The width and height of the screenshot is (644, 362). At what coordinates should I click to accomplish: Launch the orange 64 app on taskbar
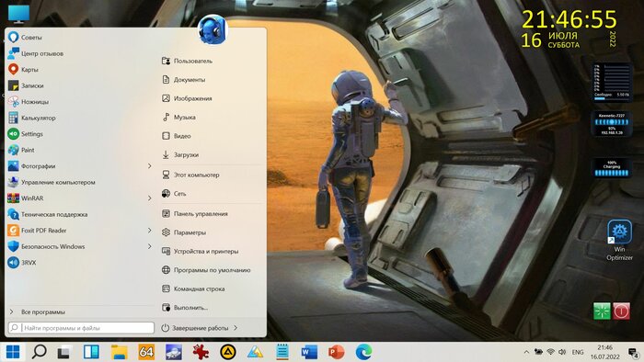[146, 352]
